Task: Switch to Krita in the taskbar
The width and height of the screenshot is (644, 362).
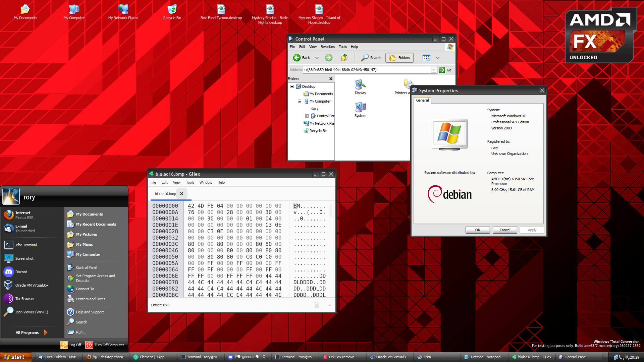Action: tap(427, 357)
